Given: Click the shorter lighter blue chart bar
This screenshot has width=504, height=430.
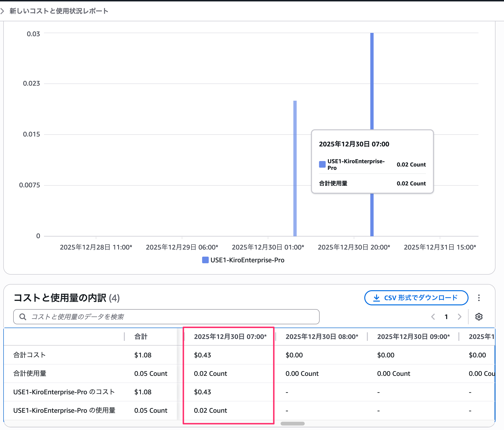Looking at the screenshot, I should (295, 168).
